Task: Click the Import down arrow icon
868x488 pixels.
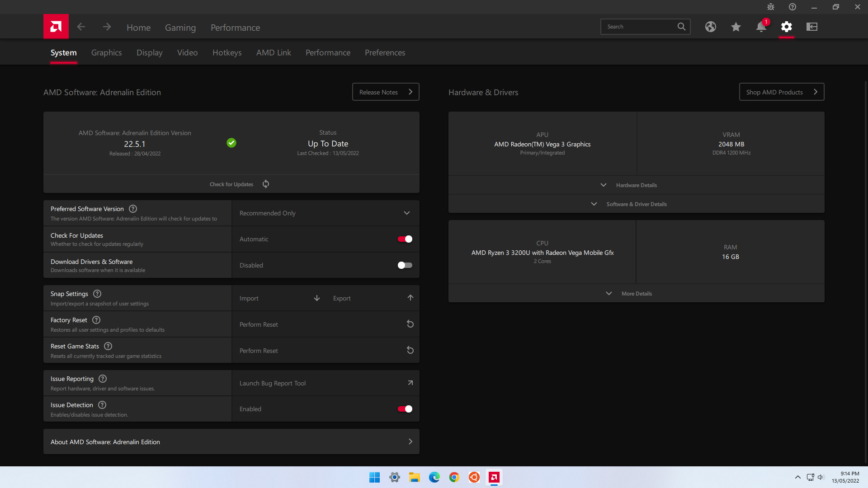Action: click(317, 298)
